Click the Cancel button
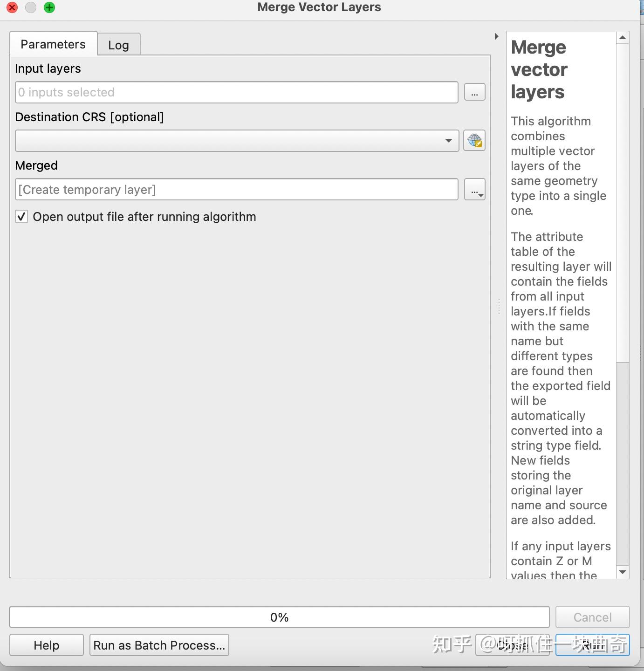Viewport: 644px width, 671px height. point(592,616)
